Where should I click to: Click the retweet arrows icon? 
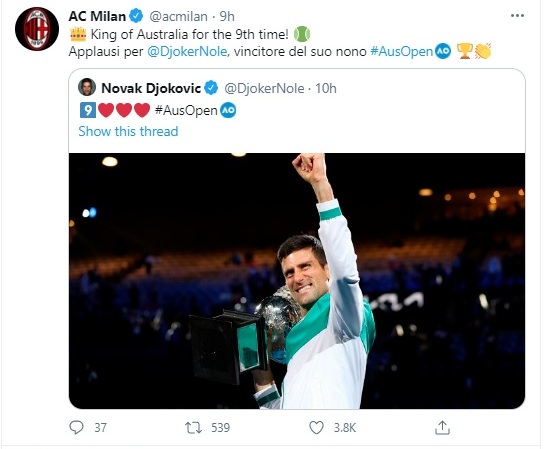coord(193,427)
